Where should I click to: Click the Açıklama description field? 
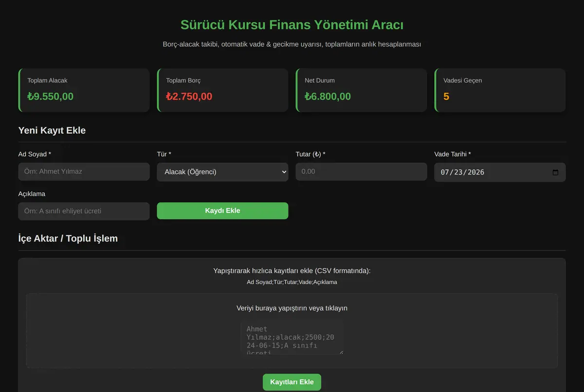(84, 211)
